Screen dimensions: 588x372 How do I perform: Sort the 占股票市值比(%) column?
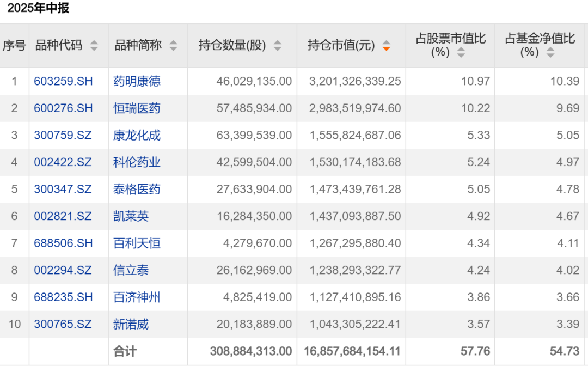[x=462, y=52]
